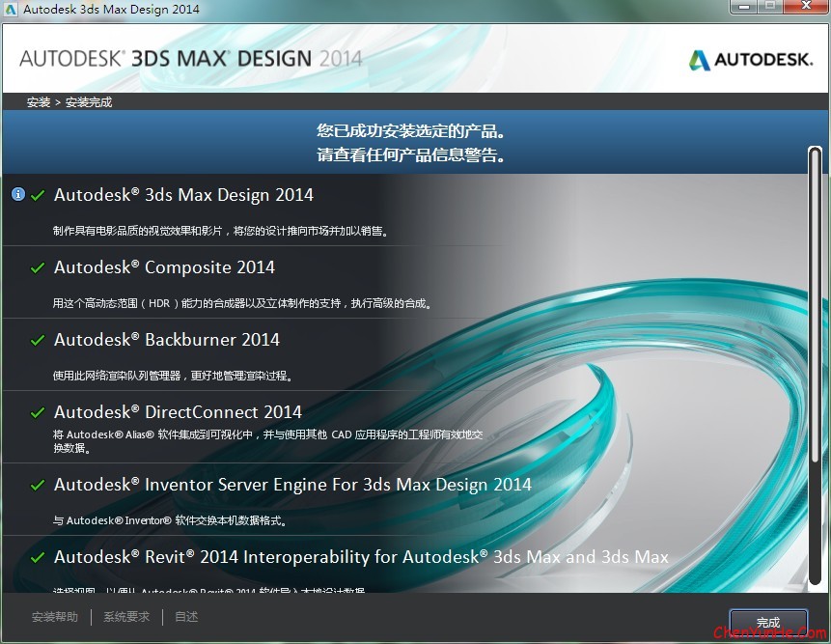Click the DirectConnect description mentioning Alias and CAD

tap(267, 441)
